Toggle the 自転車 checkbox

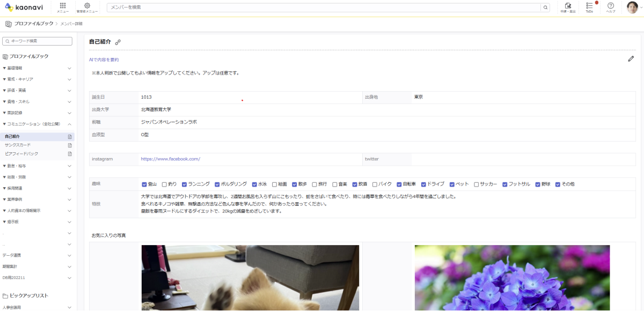click(399, 184)
